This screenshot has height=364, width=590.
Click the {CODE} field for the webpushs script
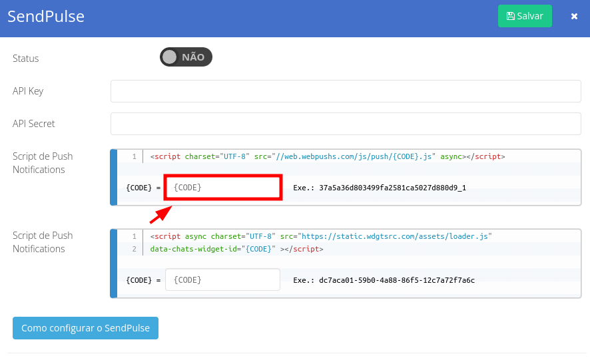pyautogui.click(x=223, y=187)
